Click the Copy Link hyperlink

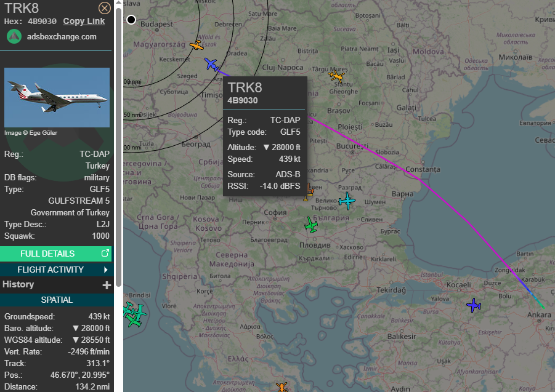[84, 21]
